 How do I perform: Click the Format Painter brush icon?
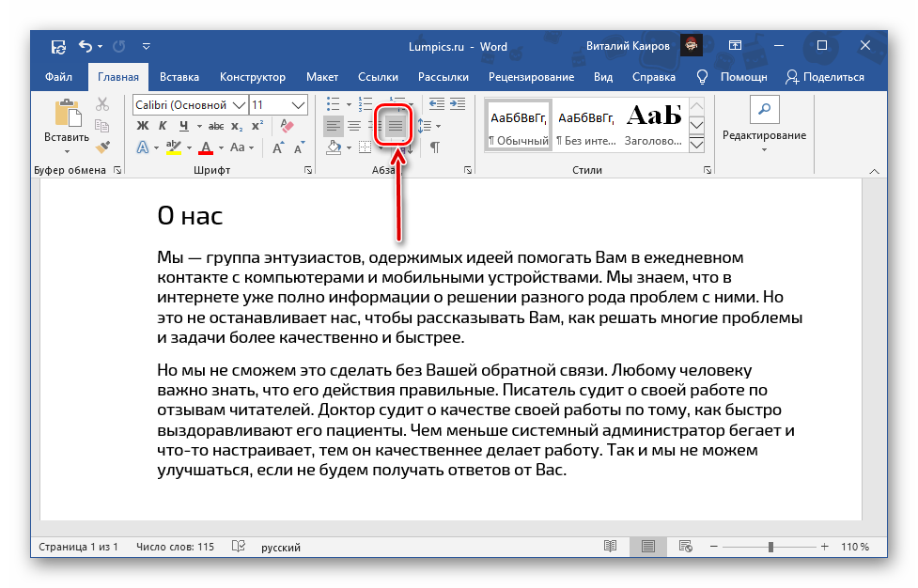pos(103,147)
